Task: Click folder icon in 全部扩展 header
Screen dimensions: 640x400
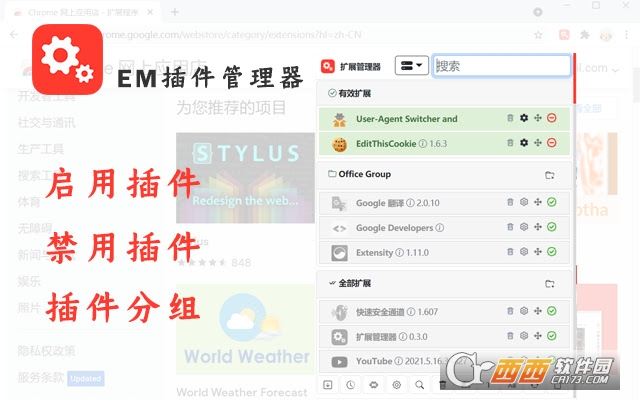Action: [549, 283]
